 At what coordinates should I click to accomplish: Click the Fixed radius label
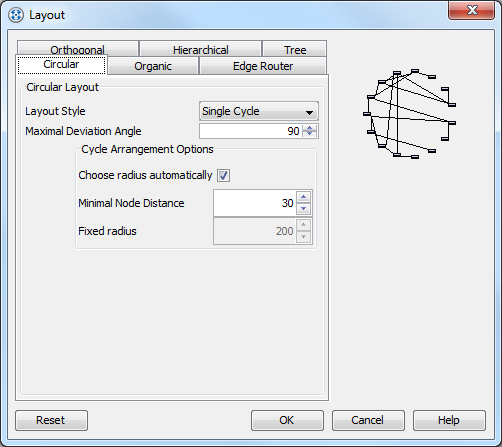pos(107,231)
